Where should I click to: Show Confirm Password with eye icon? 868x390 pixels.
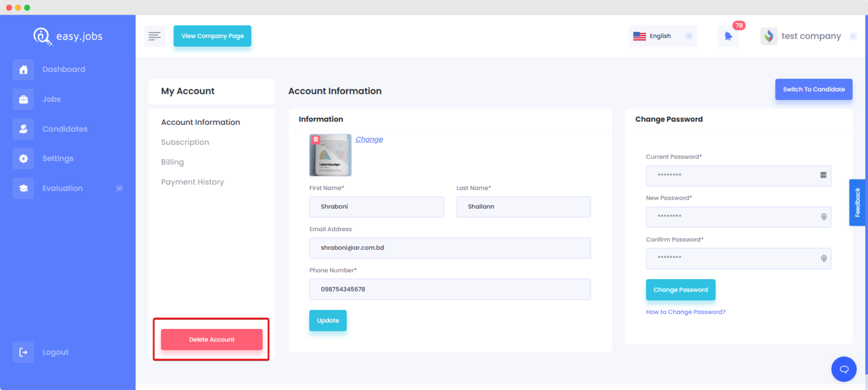824,258
